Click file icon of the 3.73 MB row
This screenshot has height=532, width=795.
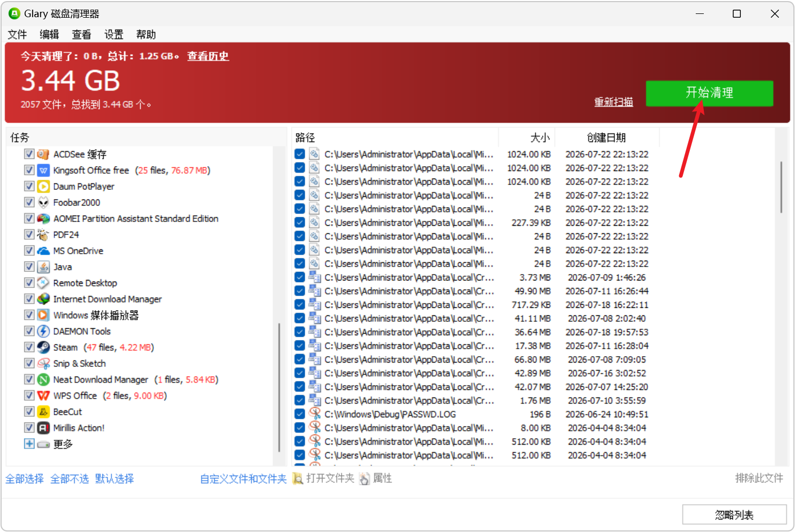pos(315,277)
